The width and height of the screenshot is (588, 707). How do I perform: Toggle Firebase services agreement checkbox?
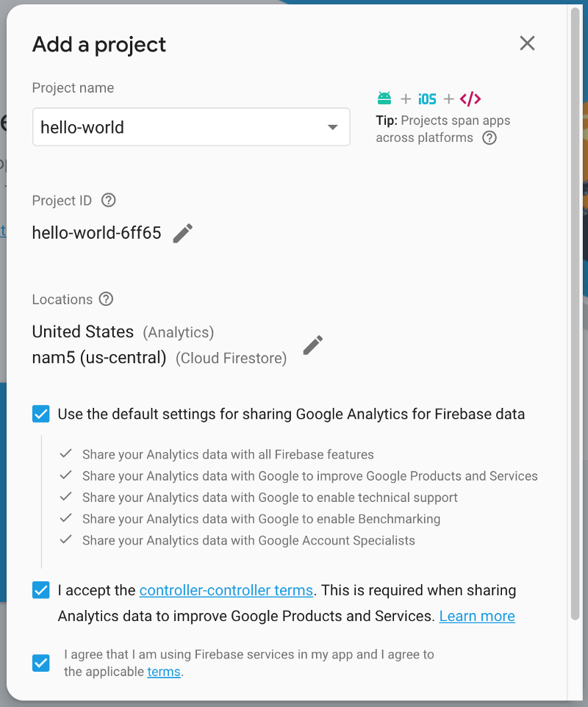tap(41, 663)
